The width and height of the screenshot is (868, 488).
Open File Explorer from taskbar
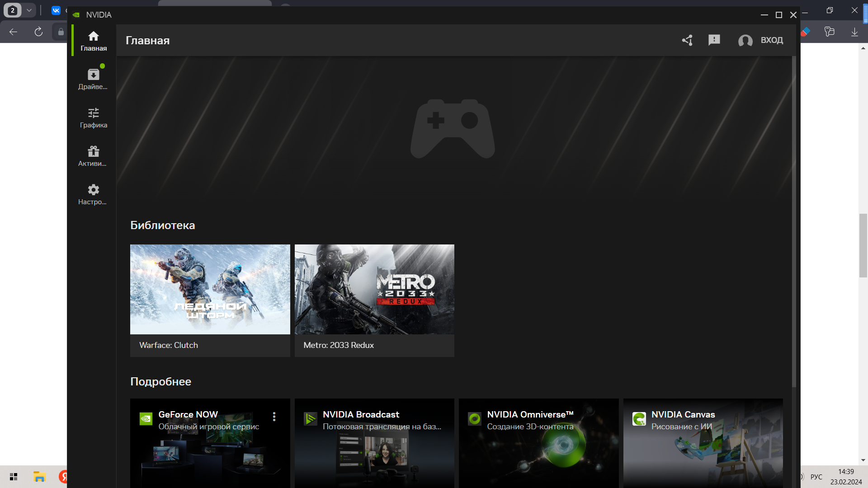click(x=39, y=477)
